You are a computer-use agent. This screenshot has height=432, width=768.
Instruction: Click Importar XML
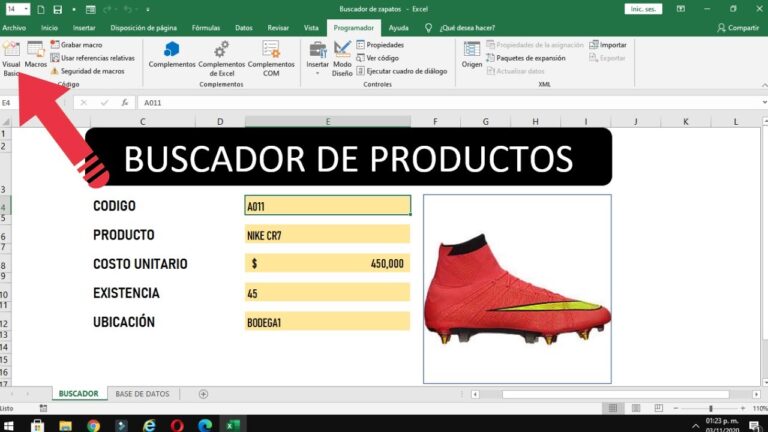[608, 45]
